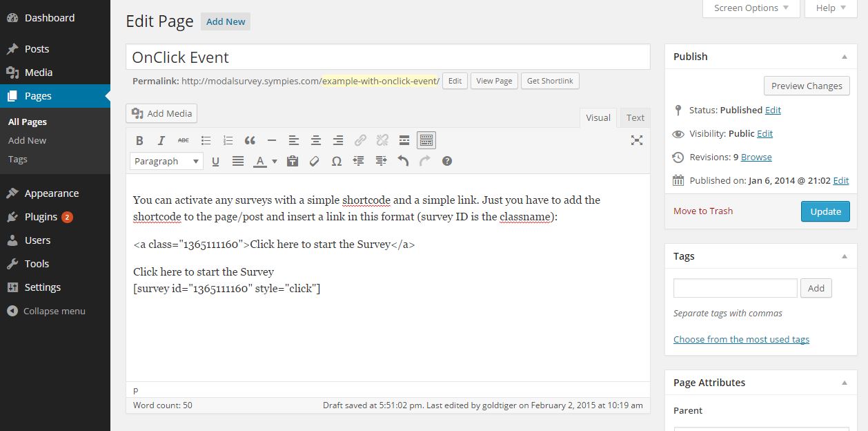Open the Tools menu
868x431 pixels.
55,264
